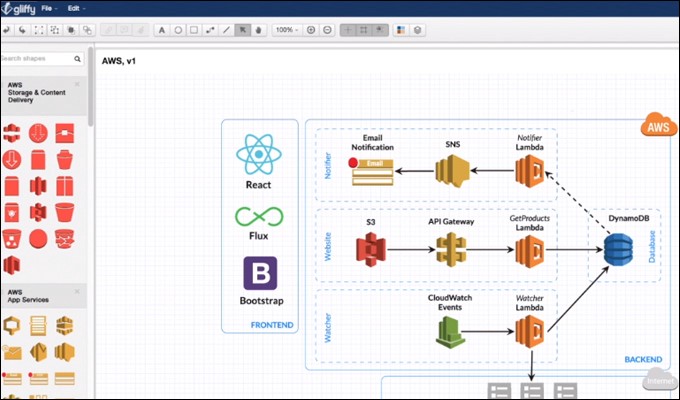The height and width of the screenshot is (400, 680).
Task: Select the Text tool (A)
Action: pyautogui.click(x=162, y=30)
